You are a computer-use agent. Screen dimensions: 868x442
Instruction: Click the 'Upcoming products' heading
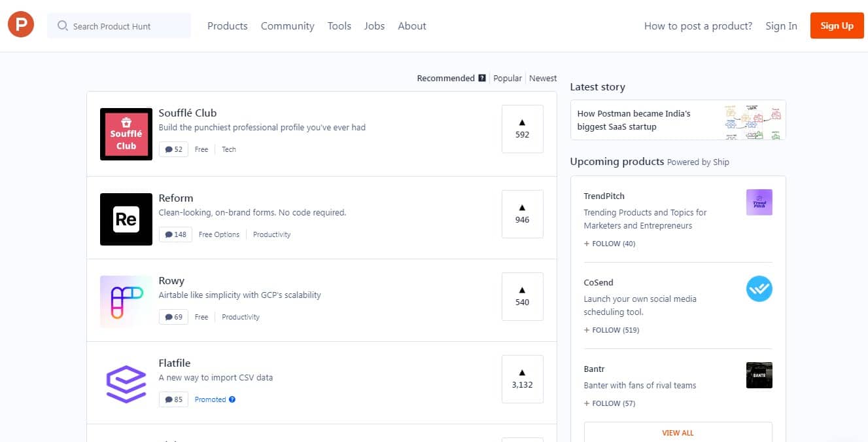pyautogui.click(x=617, y=162)
